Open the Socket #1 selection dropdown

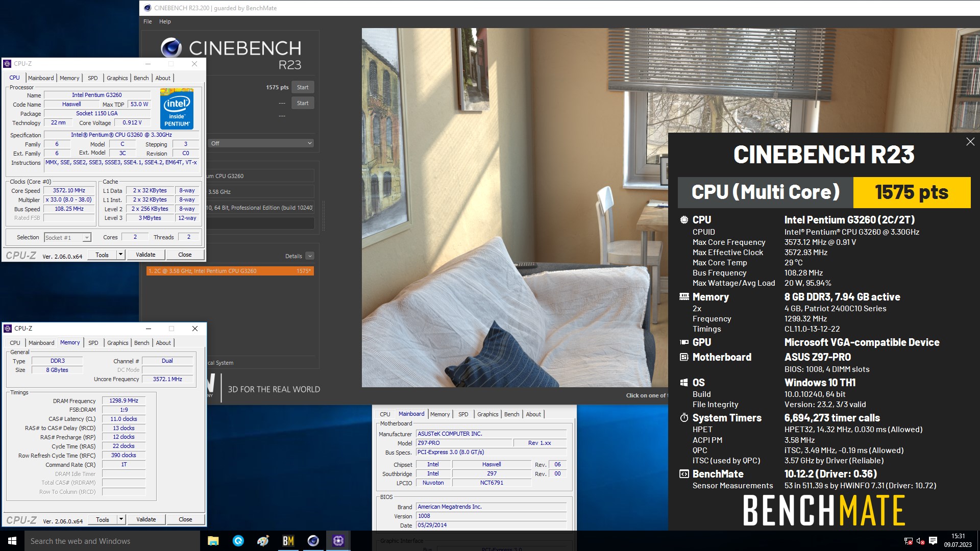tap(67, 237)
